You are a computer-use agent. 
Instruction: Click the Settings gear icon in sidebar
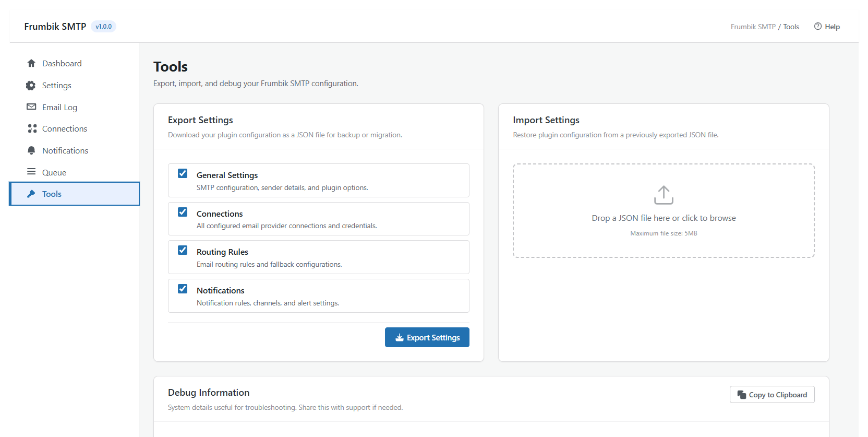click(x=31, y=85)
